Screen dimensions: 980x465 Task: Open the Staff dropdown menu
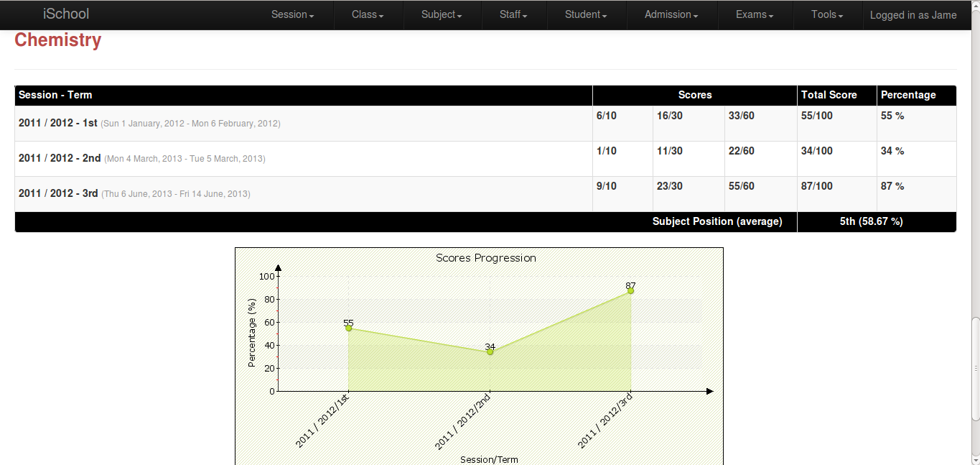[513, 14]
